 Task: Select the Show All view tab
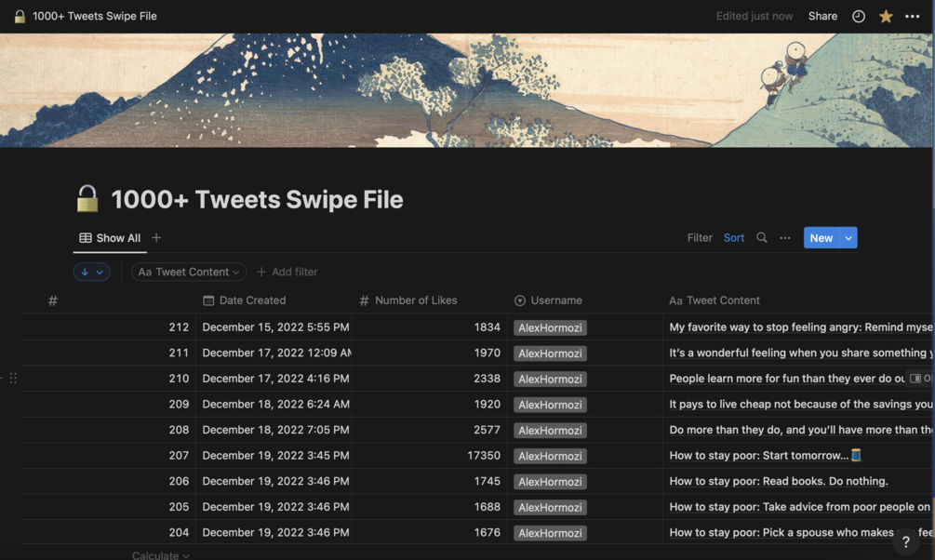(110, 238)
